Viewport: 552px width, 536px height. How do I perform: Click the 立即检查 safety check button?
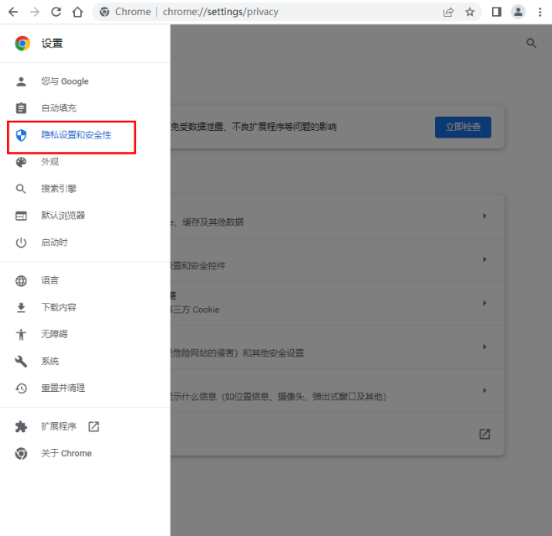pos(463,127)
